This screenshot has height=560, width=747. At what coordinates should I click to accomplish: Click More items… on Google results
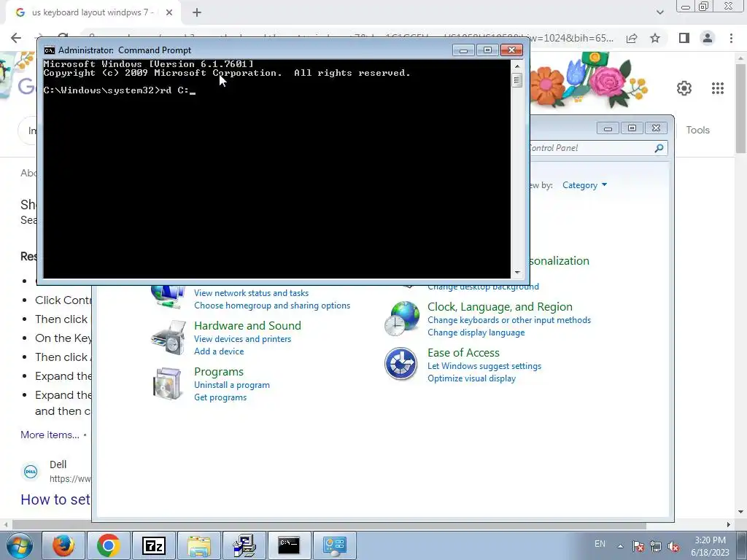point(50,435)
